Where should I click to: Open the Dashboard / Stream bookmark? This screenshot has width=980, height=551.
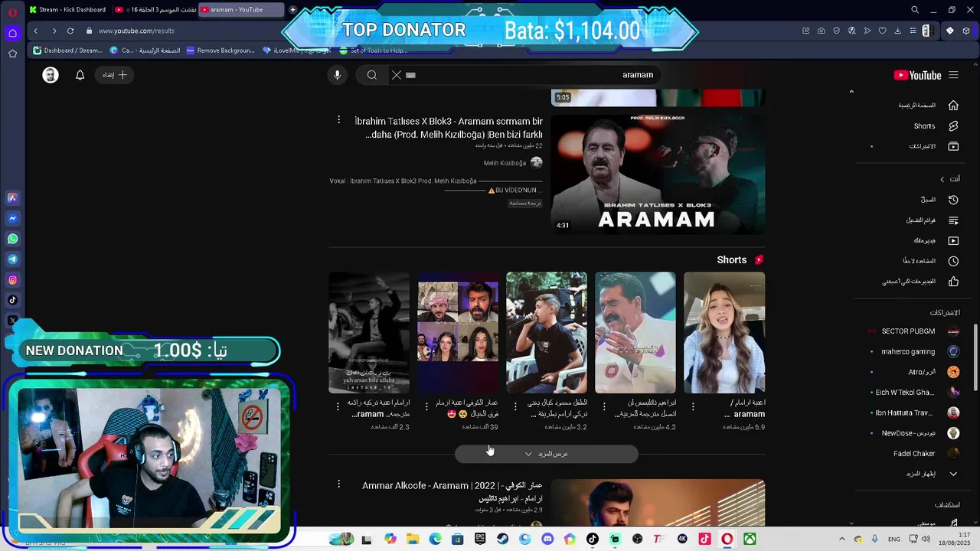coord(68,51)
